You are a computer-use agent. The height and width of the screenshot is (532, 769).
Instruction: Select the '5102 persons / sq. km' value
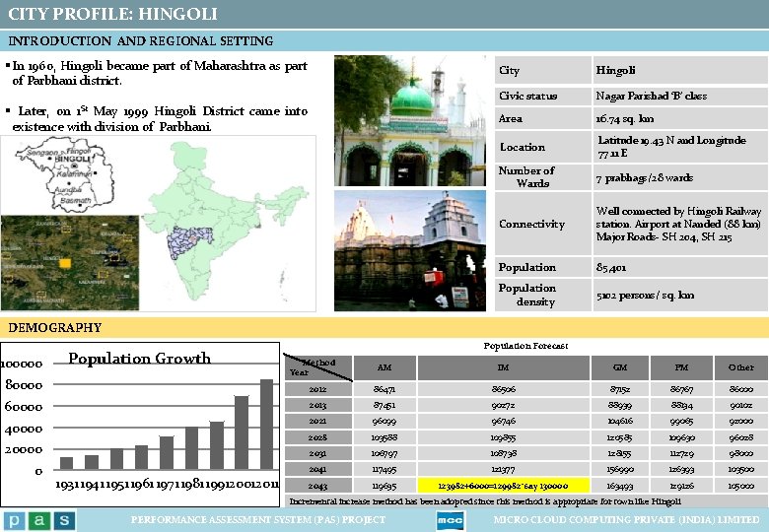[x=646, y=296]
